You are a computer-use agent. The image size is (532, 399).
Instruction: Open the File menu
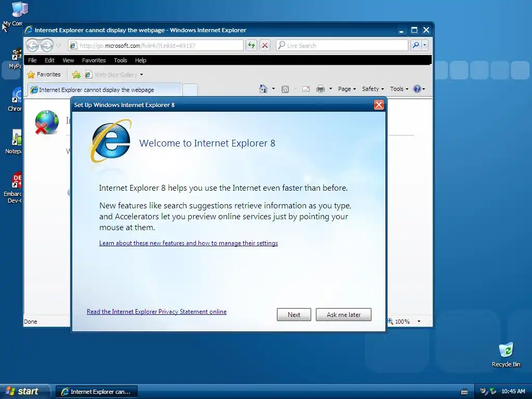(32, 60)
